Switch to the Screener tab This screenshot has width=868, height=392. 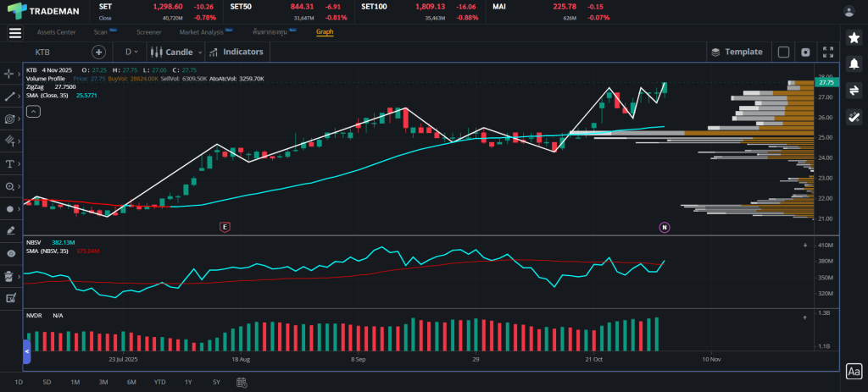148,32
